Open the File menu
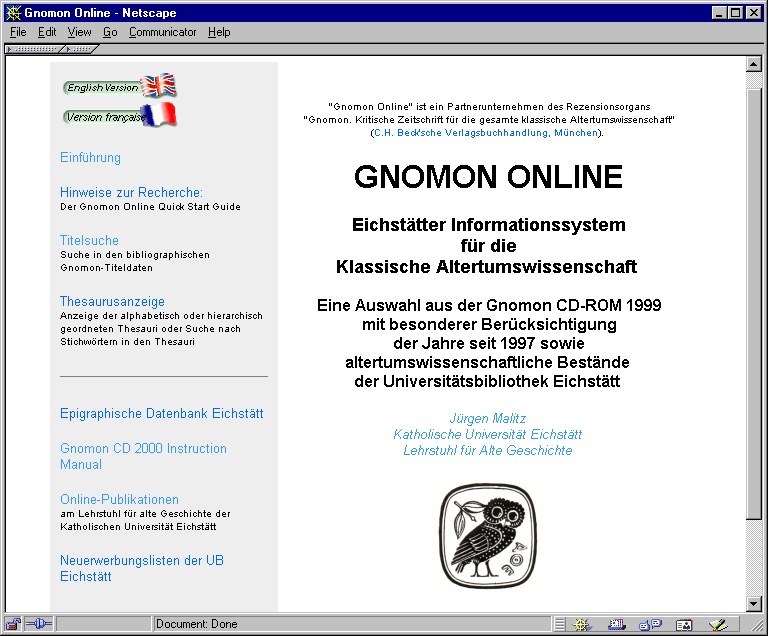Screen dimensions: 768x636 click(18, 32)
